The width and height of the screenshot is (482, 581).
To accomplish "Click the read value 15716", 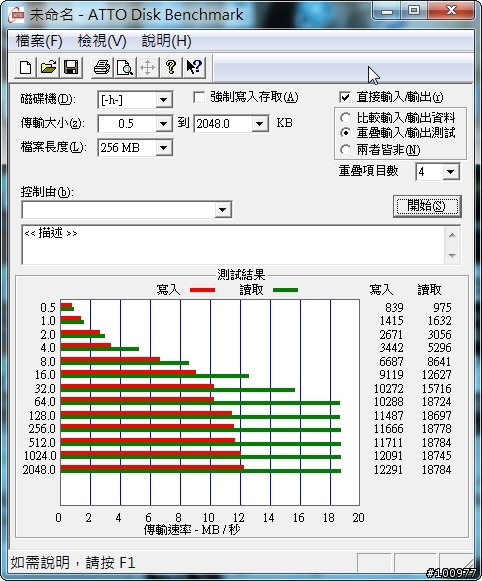I will point(436,388).
